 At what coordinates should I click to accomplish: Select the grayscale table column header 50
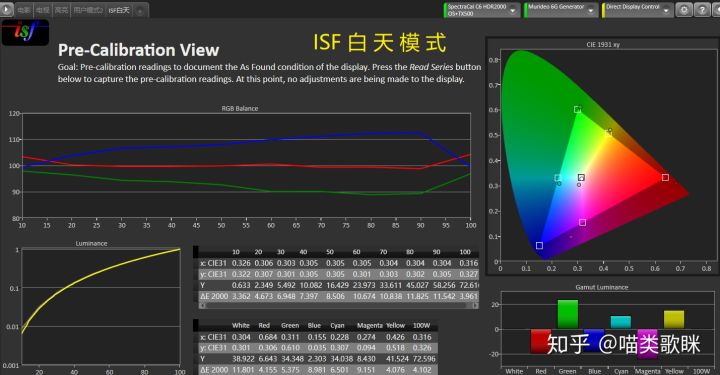(330, 252)
